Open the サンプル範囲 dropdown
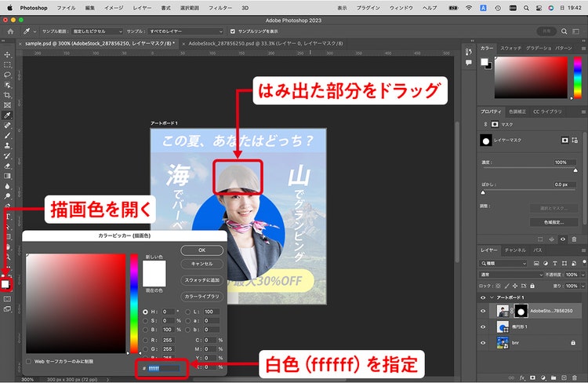This screenshot has height=383, width=588. click(97, 31)
